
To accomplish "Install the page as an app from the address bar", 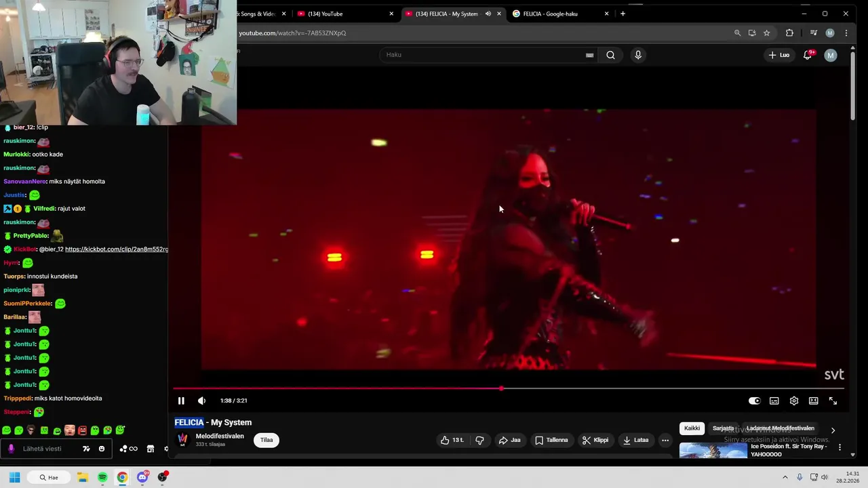I will (752, 33).
